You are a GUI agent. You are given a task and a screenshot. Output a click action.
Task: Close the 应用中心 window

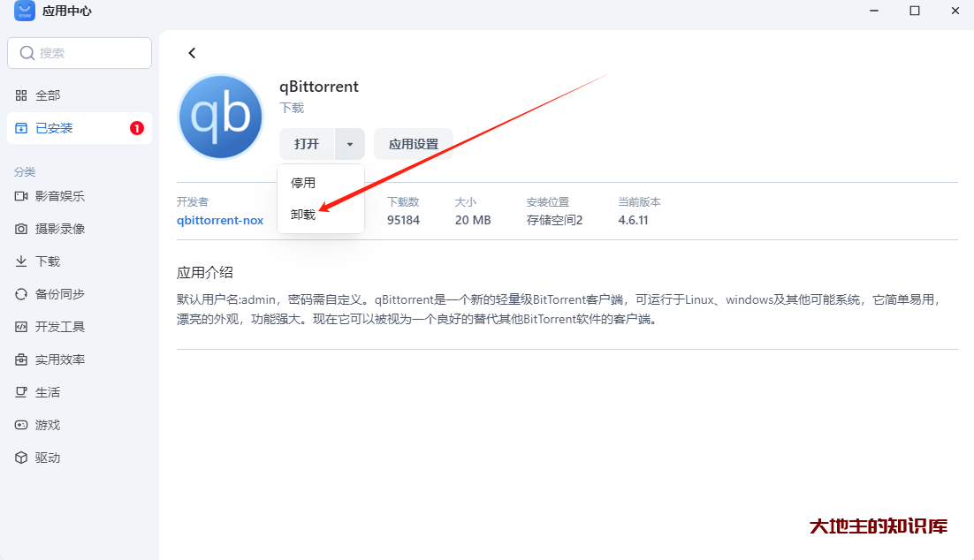[955, 11]
